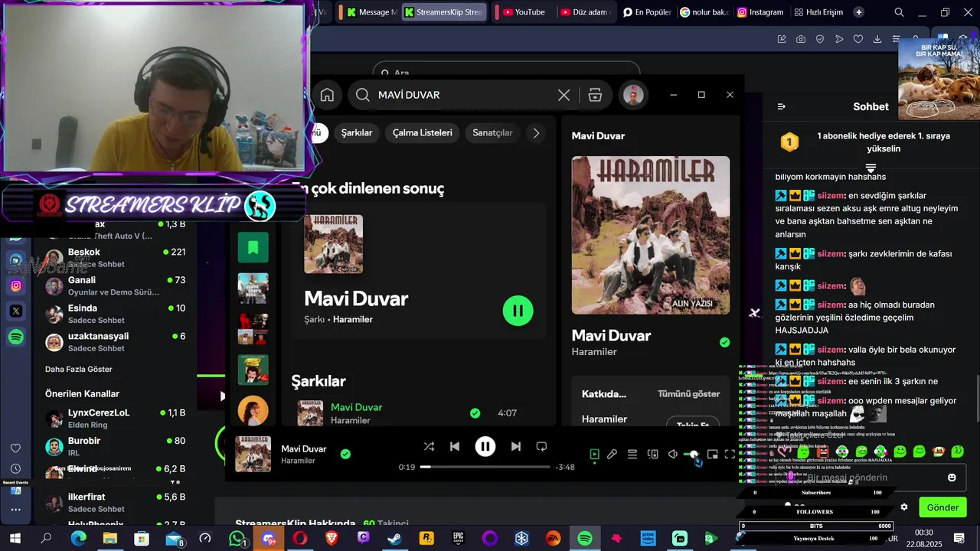Send chat message with Gönder button

942,507
